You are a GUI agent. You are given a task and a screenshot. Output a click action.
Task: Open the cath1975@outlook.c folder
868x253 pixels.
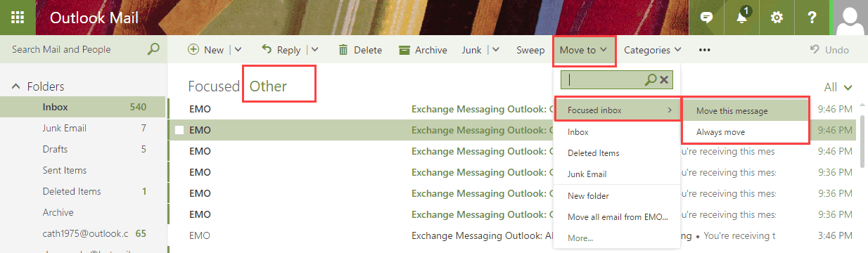tap(84, 233)
